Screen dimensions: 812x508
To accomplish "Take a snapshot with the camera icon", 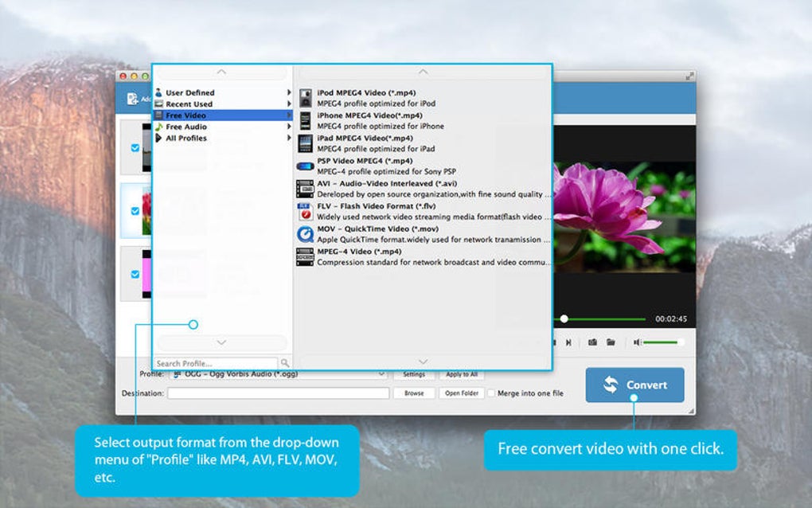I will coord(592,342).
